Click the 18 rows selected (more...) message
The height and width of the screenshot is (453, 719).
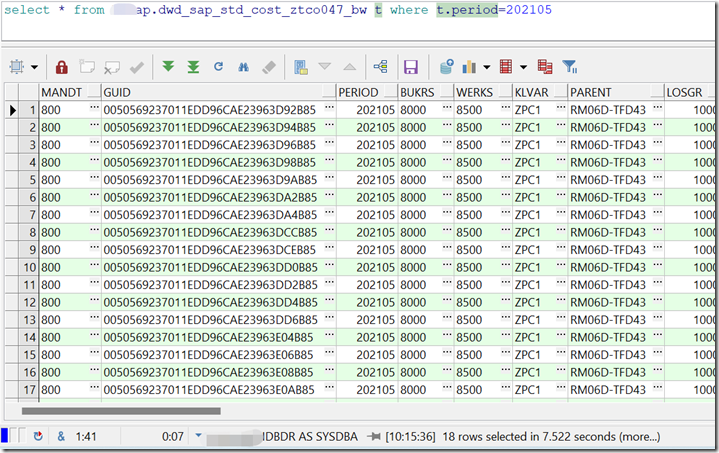pyautogui.click(x=551, y=436)
